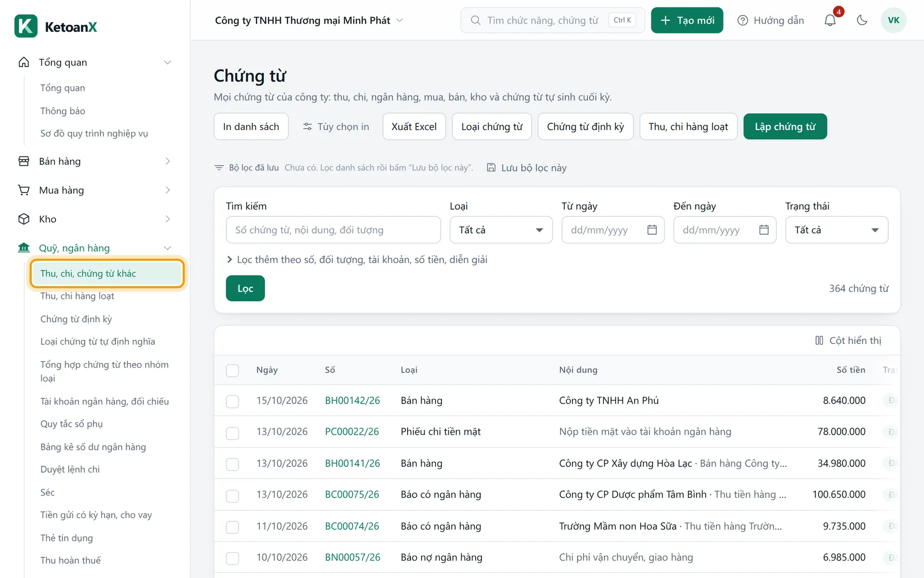924x578 pixels.
Task: Expand the Bán hàng menu chevron
Action: (167, 161)
